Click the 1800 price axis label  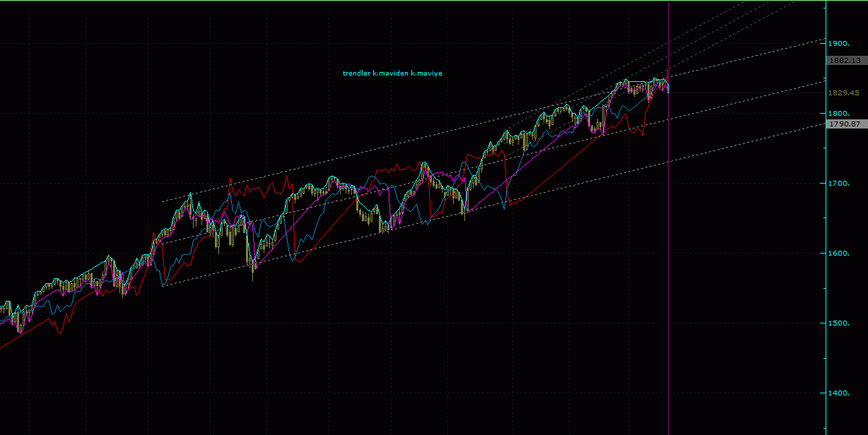pos(839,114)
